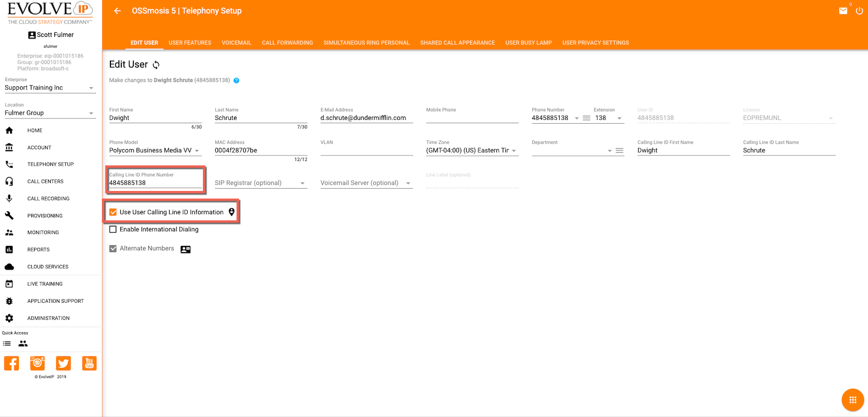Open the help question mark icon
The image size is (868, 417).
coord(236,81)
